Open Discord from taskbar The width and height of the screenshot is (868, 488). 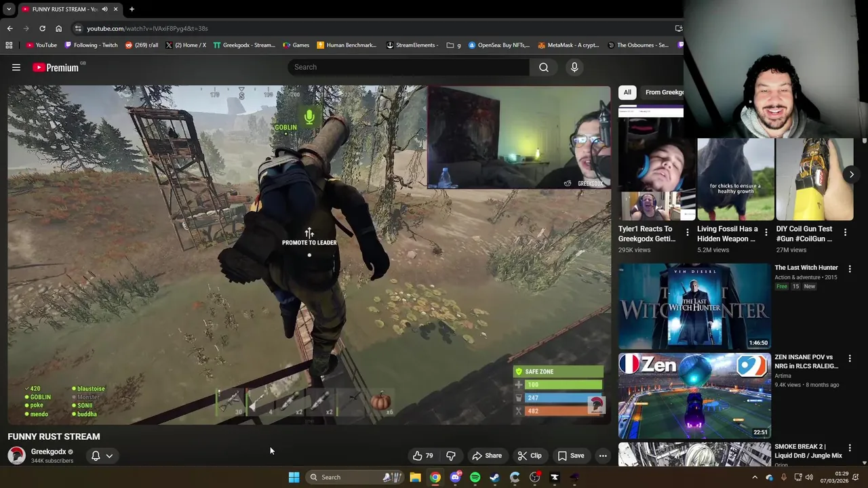[455, 477]
